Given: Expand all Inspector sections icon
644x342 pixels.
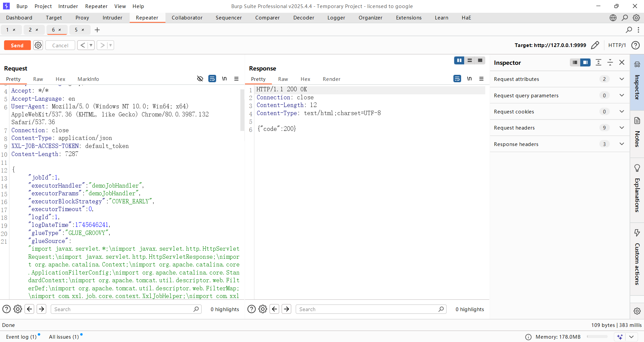Looking at the screenshot, I should 598,62.
